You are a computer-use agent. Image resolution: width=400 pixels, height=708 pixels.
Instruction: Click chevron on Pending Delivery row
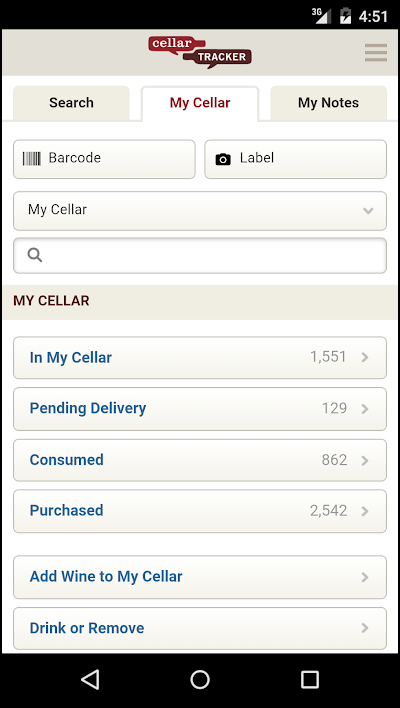tap(365, 409)
